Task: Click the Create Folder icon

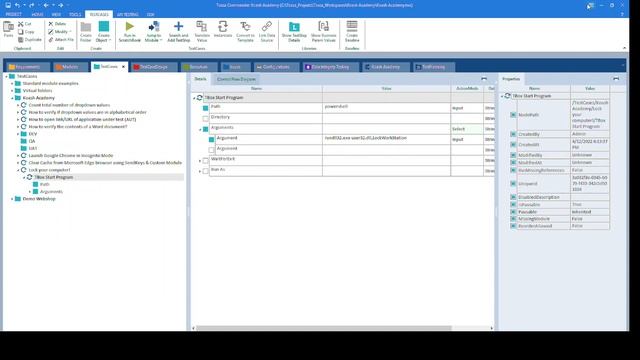Action: click(x=86, y=27)
